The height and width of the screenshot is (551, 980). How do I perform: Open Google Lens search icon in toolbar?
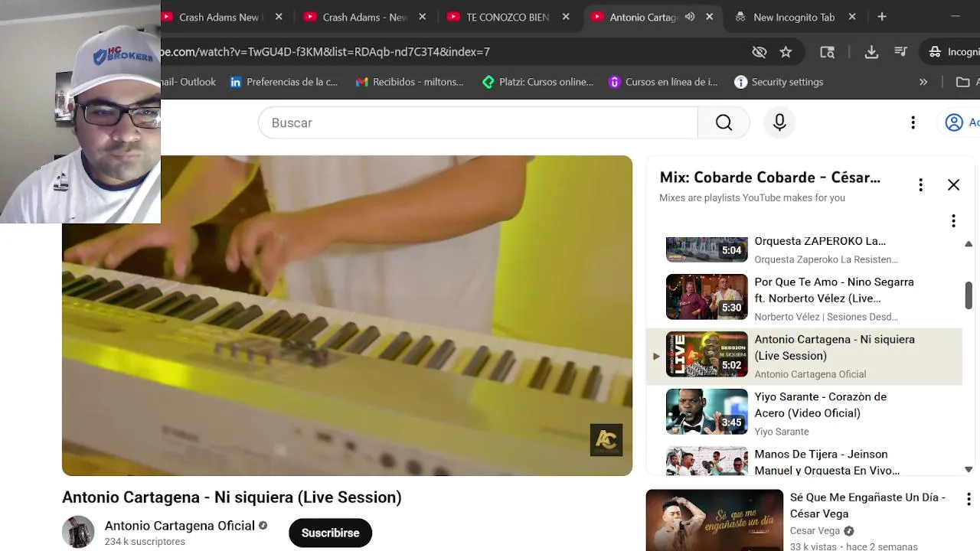click(827, 52)
